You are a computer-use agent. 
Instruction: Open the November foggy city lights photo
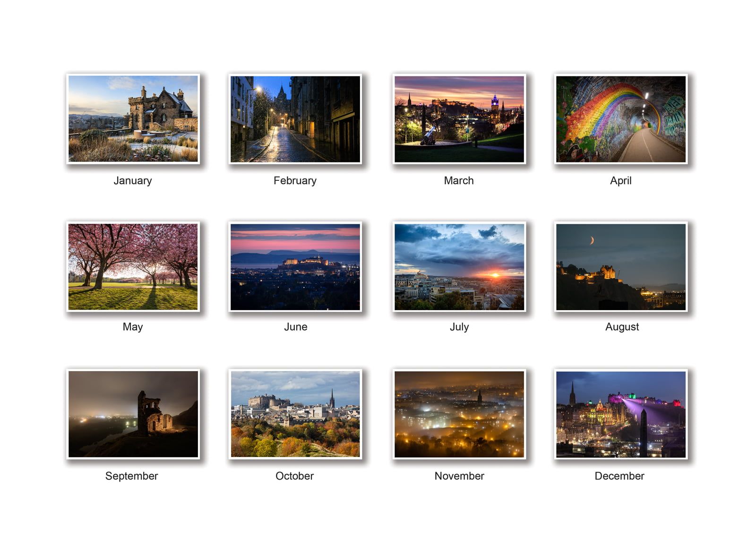tap(459, 414)
